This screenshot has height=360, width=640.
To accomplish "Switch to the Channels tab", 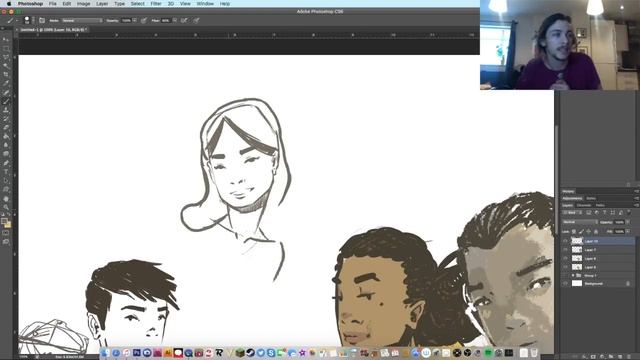I will 584,205.
